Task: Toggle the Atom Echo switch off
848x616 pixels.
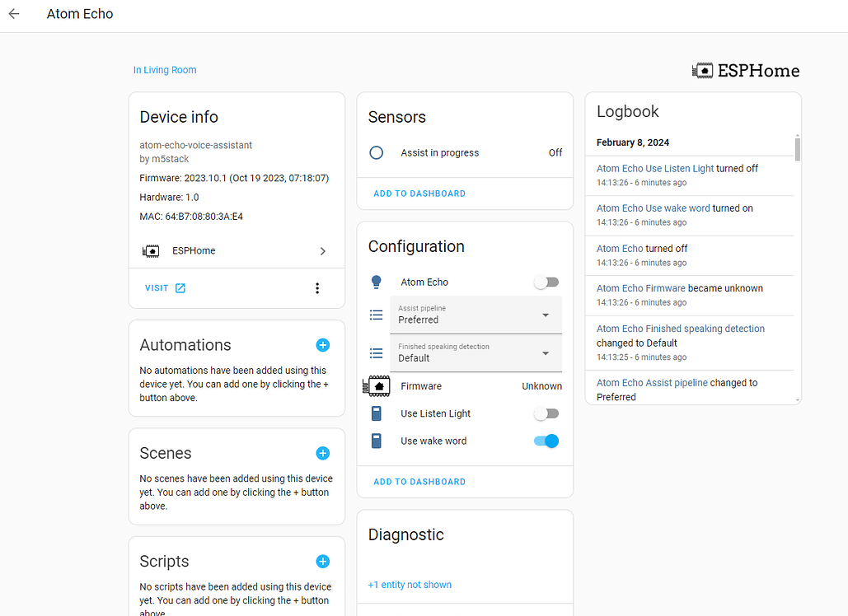Action: click(546, 282)
